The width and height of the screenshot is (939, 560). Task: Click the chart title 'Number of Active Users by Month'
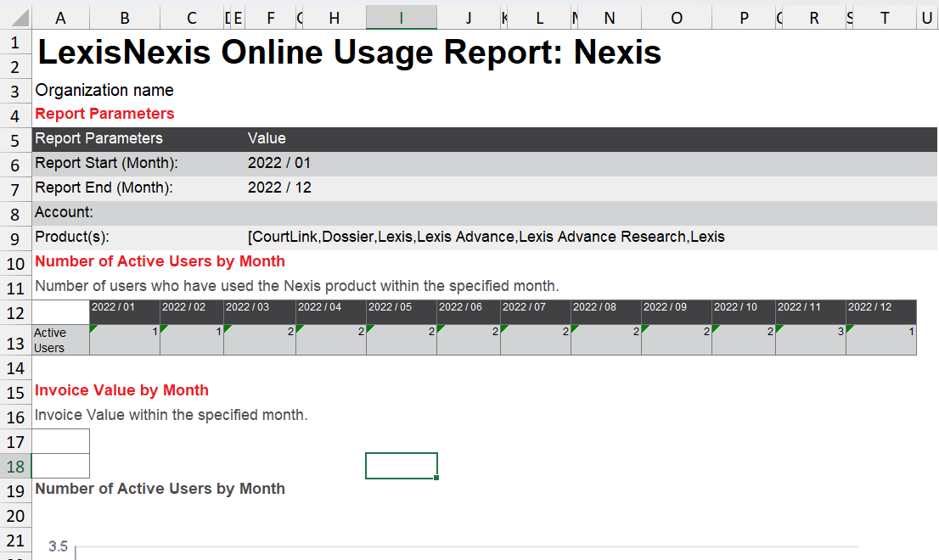click(x=160, y=489)
